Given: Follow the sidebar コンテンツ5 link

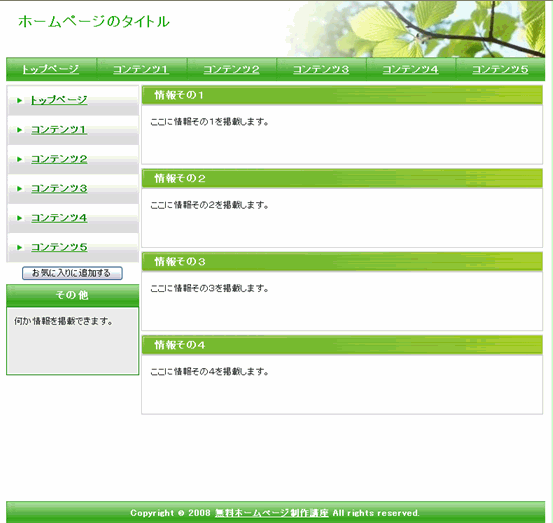Looking at the screenshot, I should 59,247.
